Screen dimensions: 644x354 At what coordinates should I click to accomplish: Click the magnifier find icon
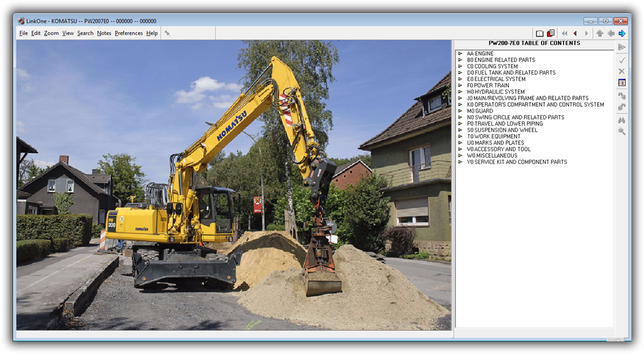pos(622,131)
